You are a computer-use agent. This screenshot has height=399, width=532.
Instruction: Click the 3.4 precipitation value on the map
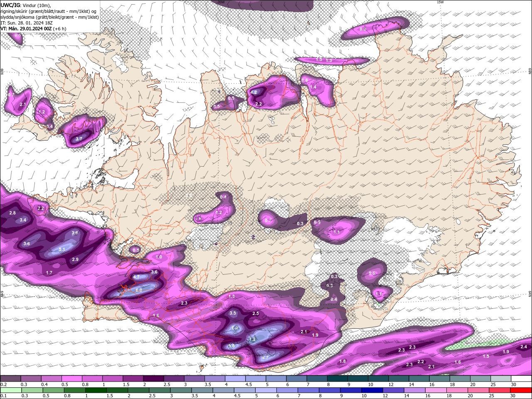(x=23, y=220)
